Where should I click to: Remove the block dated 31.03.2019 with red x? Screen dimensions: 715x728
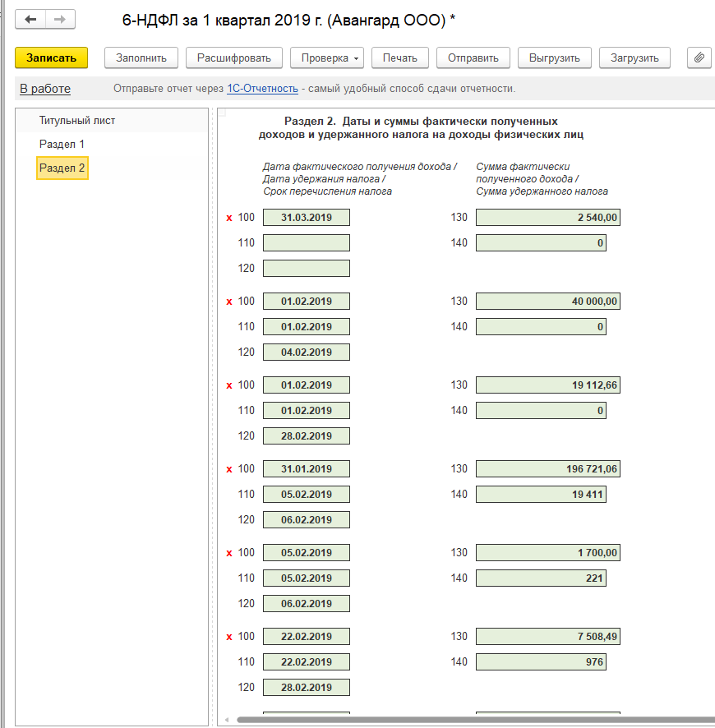click(x=229, y=218)
